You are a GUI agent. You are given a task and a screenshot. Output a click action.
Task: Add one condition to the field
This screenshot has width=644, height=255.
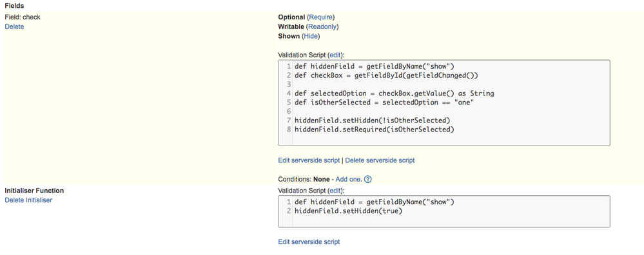pos(349,179)
